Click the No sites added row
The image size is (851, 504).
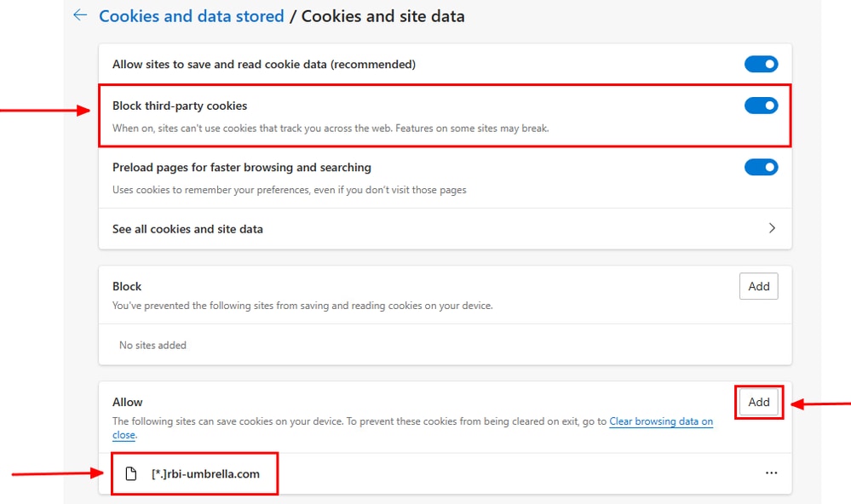pos(445,345)
